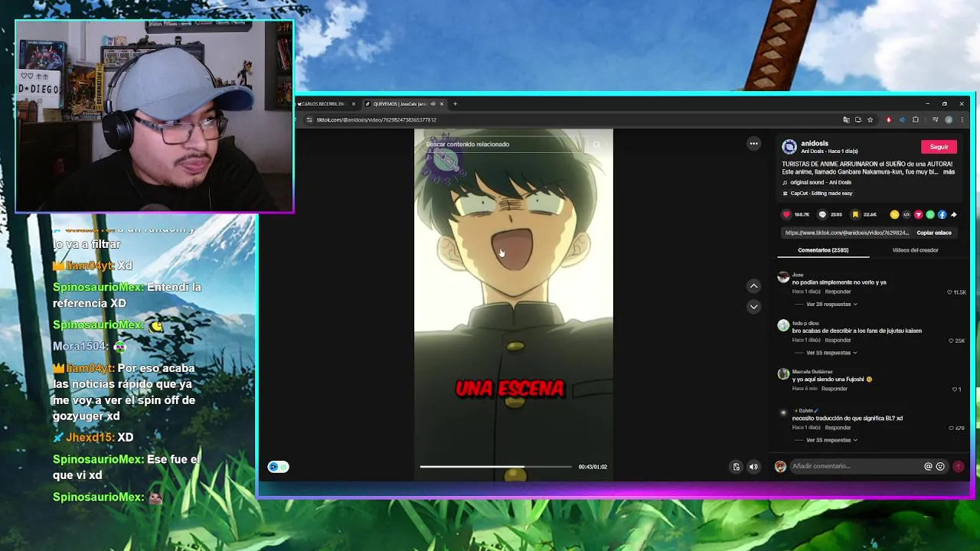Click the mention @ icon in comment box

point(928,466)
